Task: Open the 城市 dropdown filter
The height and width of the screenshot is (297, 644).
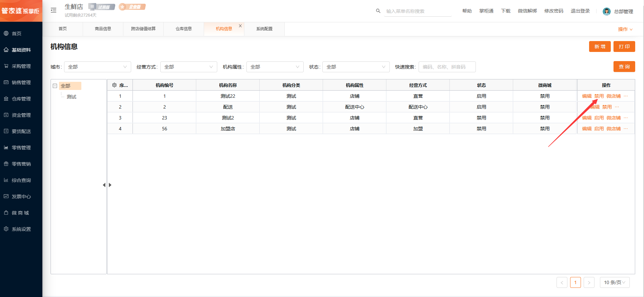Action: (97, 67)
